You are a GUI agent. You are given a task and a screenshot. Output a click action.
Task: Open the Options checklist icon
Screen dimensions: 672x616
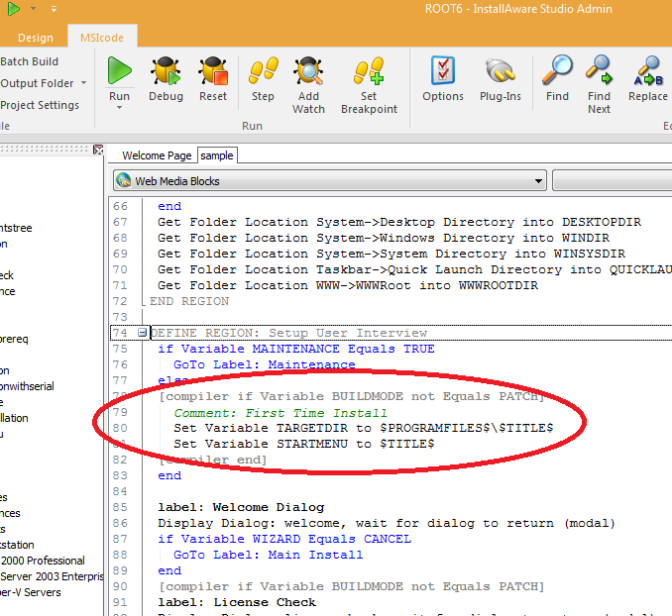point(443,70)
